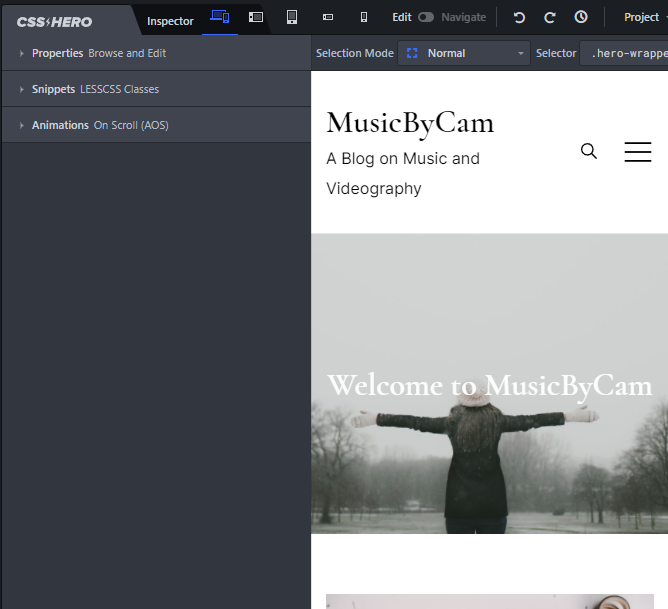Select desktop device preview icon

pos(220,17)
